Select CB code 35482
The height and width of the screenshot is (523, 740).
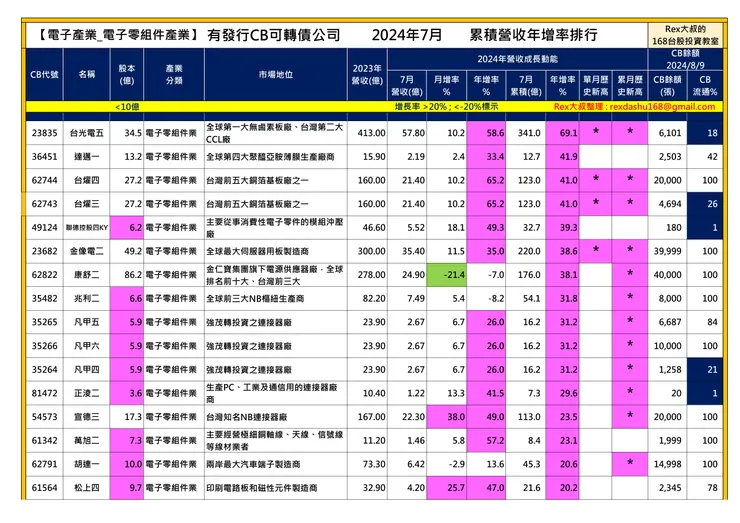point(44,298)
